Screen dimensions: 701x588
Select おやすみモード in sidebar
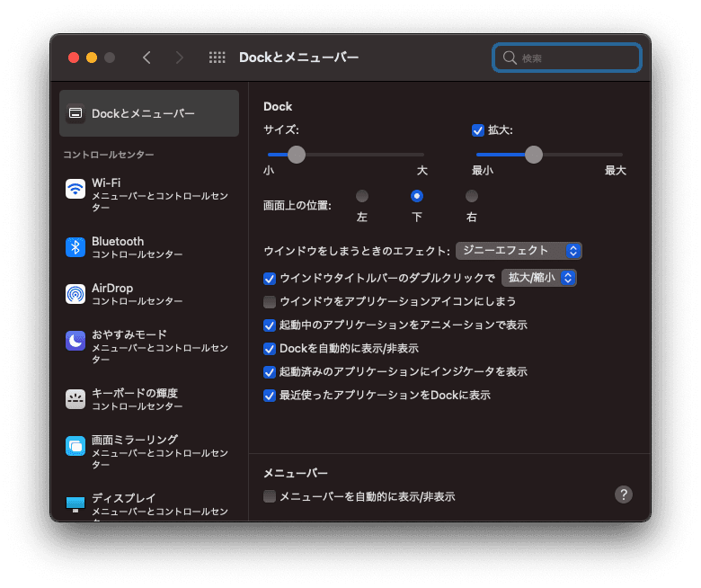149,346
